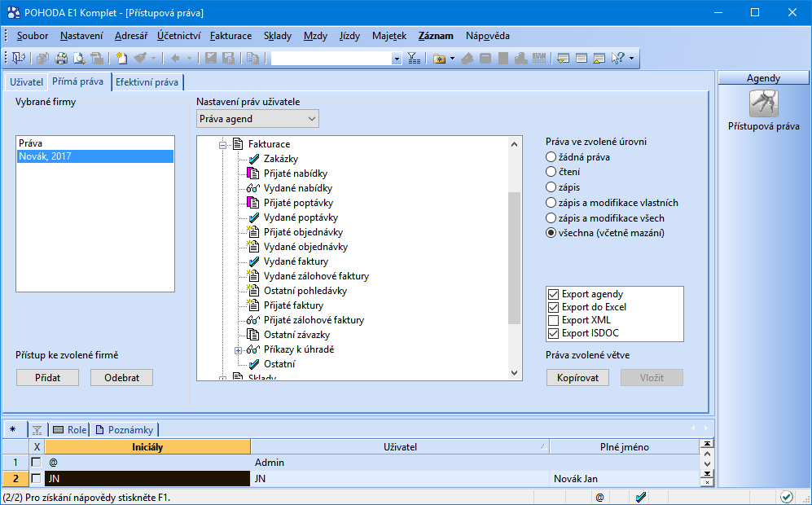
Task: Click the Agendy panel header button
Action: point(763,77)
